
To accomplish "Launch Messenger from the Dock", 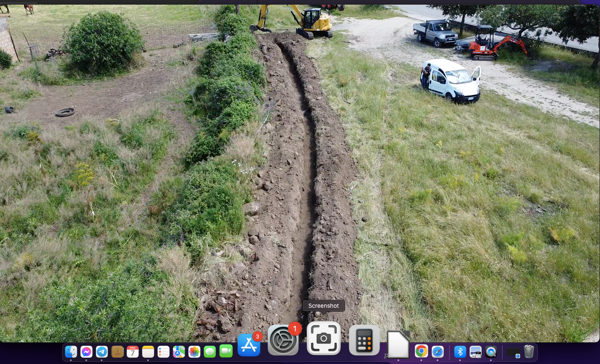I will pos(86,352).
